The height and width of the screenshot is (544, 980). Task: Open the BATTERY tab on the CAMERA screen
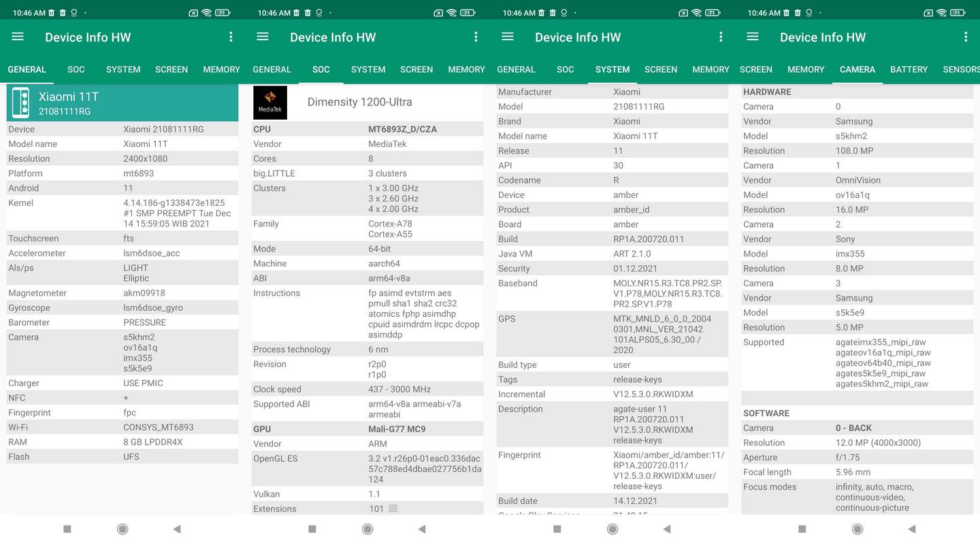(x=909, y=69)
